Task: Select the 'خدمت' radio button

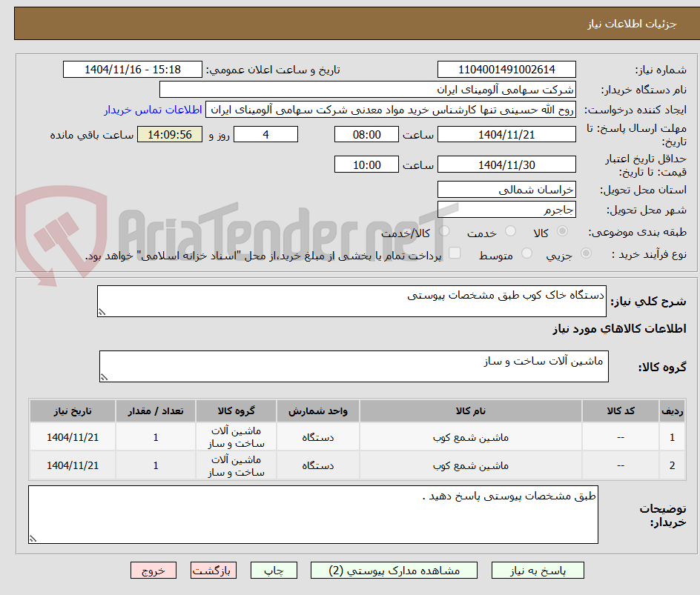Action: [x=510, y=231]
